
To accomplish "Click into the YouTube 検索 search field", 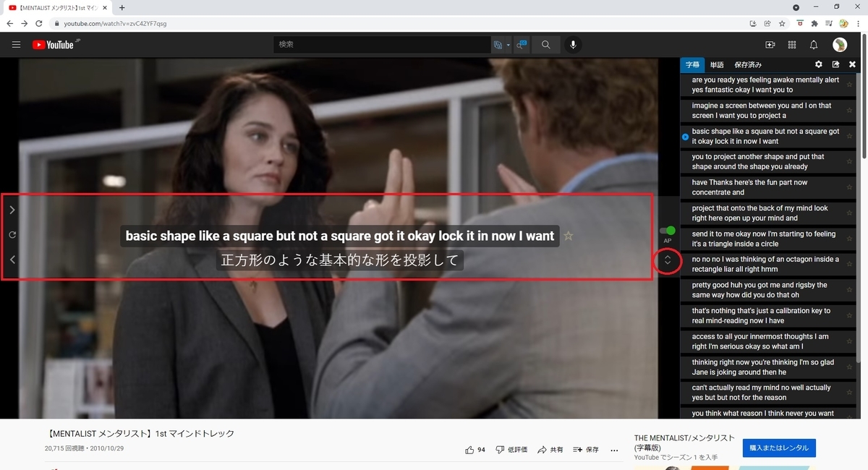I will (x=382, y=45).
